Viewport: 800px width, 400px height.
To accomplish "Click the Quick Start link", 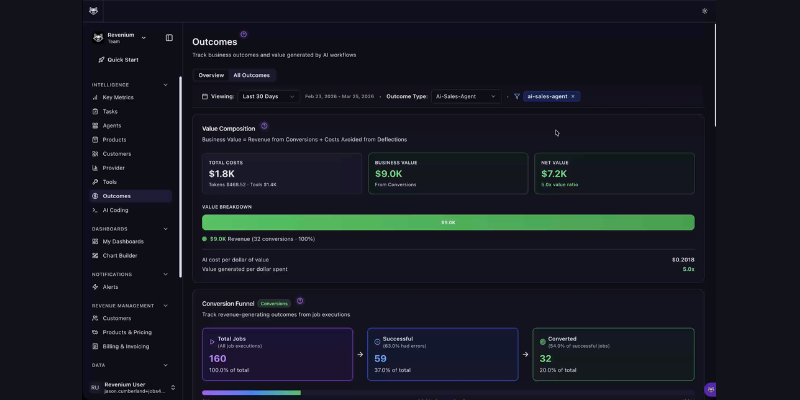I will pos(122,60).
